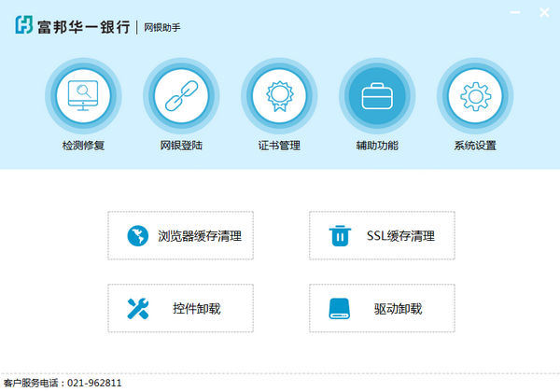Run SSL缓存清理
The image size is (560, 392).
382,235
